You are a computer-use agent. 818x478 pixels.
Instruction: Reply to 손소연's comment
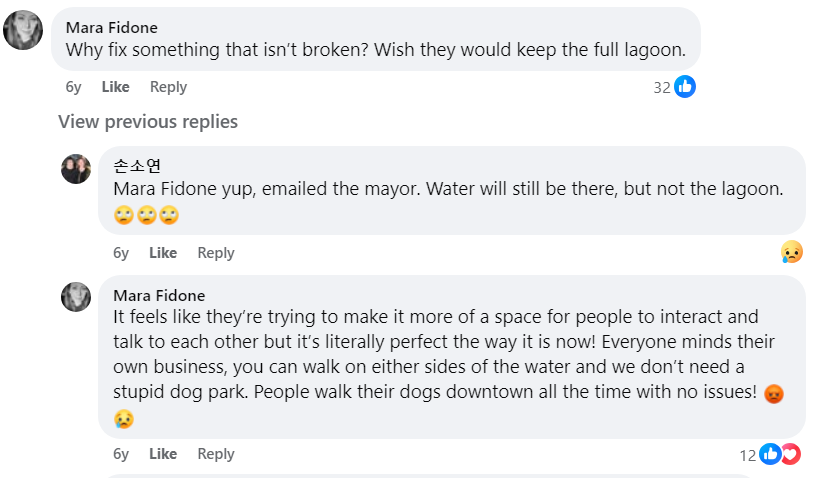tap(215, 253)
